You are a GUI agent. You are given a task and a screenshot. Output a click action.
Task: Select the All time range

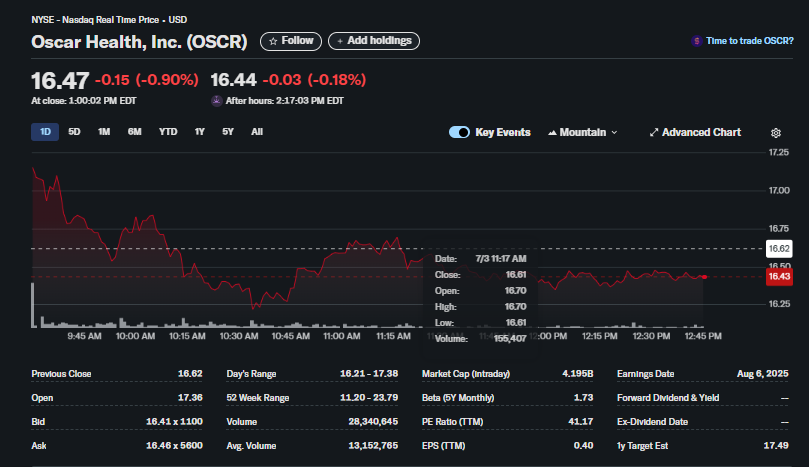pyautogui.click(x=257, y=132)
